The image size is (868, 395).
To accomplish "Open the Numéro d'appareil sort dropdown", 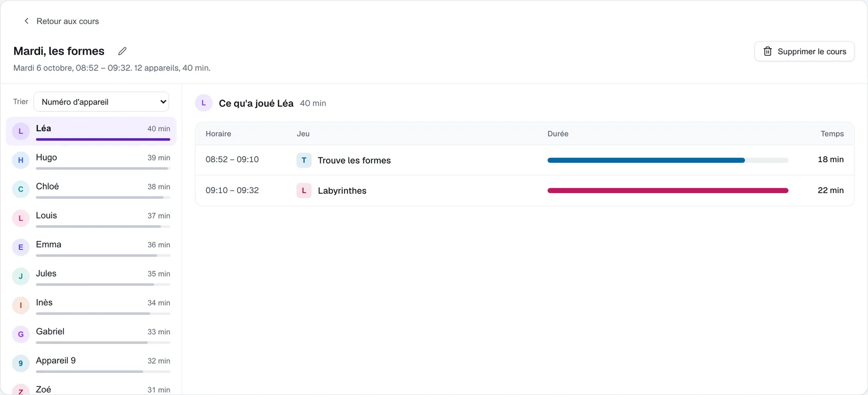I will click(101, 101).
